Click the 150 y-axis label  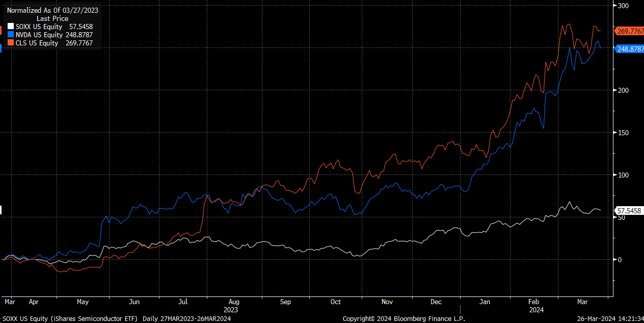623,133
